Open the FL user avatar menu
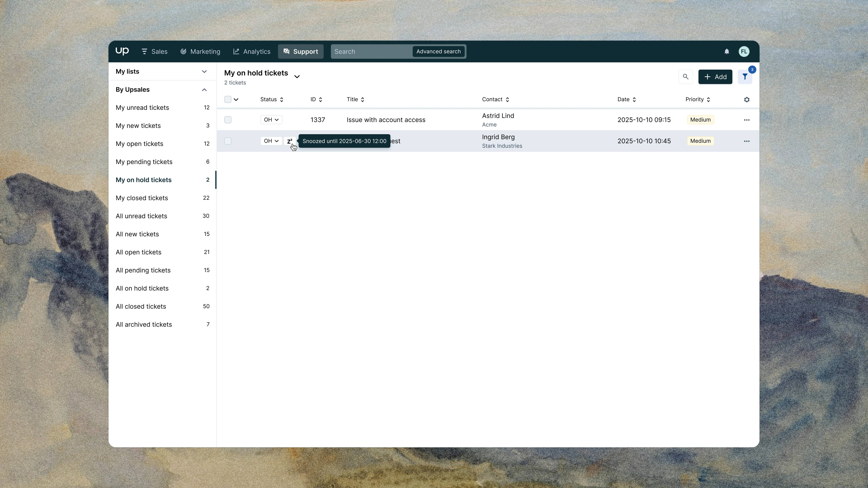Screen dimensions: 868x488 744,52
